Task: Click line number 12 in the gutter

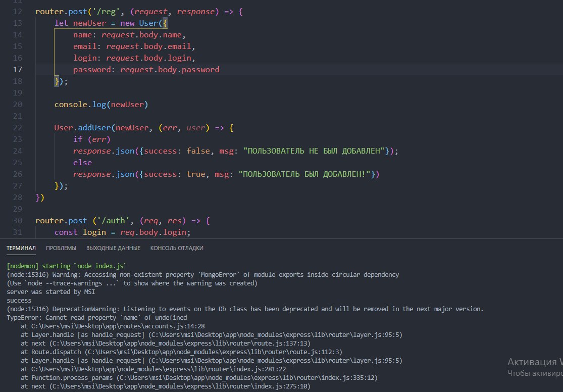Action: coord(17,12)
